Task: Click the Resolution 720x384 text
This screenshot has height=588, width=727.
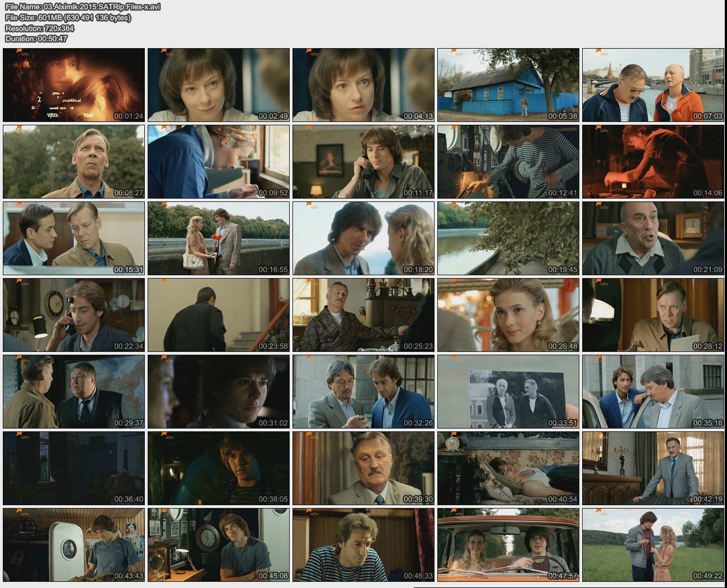Action: (40, 28)
